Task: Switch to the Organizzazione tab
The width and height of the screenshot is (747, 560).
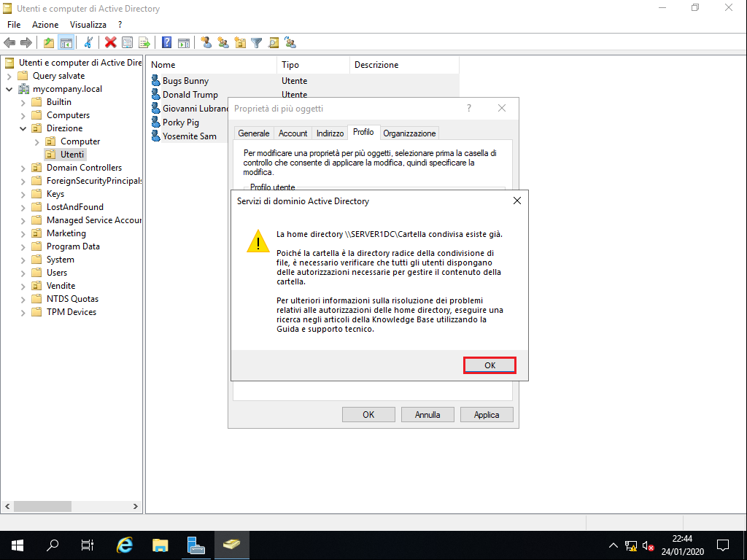Action: pyautogui.click(x=409, y=133)
